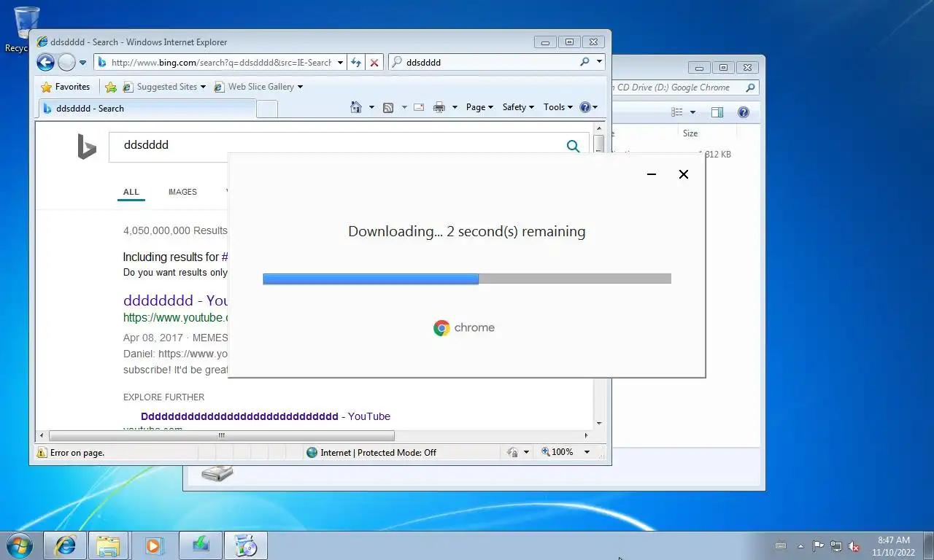Click the Add to Favorites Bar star icon
The image size is (934, 560).
pyautogui.click(x=111, y=87)
